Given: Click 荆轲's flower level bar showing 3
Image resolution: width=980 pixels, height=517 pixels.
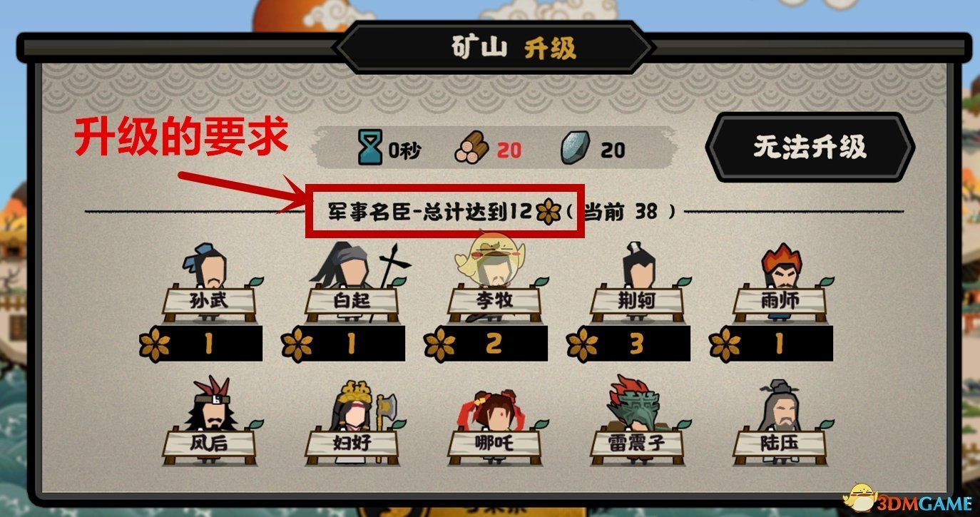Looking at the screenshot, I should [628, 344].
